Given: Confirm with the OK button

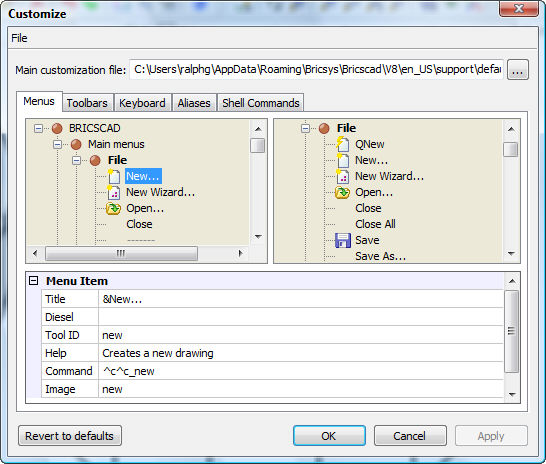Looking at the screenshot, I should pyautogui.click(x=329, y=436).
